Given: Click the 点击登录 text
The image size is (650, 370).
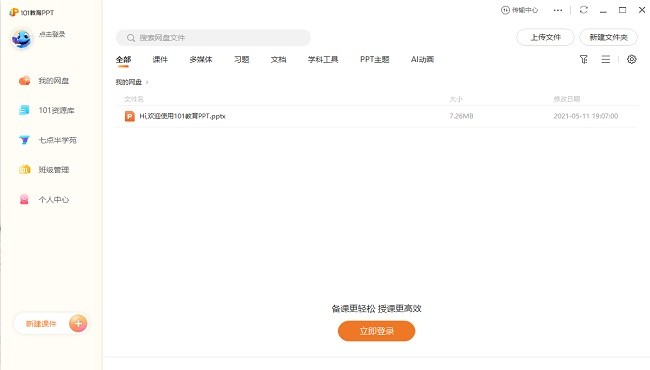Looking at the screenshot, I should click(52, 34).
